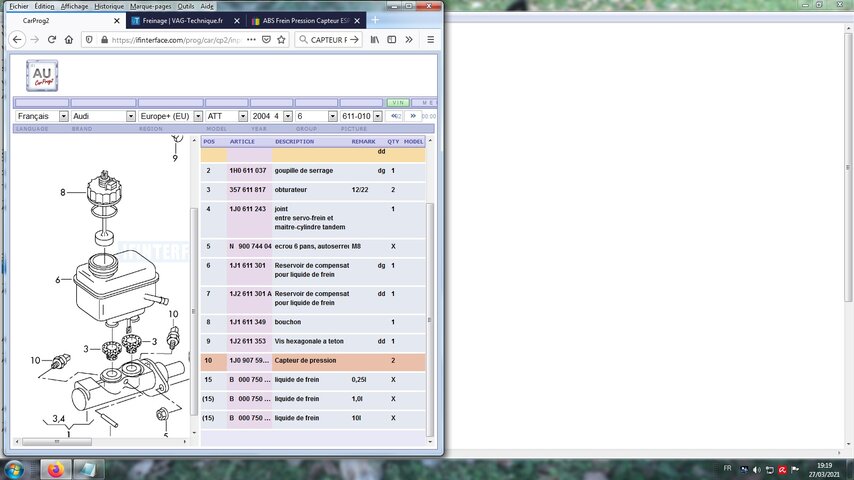Select article 1J0 611 243
Screen dimensions: 854x480
tap(248, 209)
